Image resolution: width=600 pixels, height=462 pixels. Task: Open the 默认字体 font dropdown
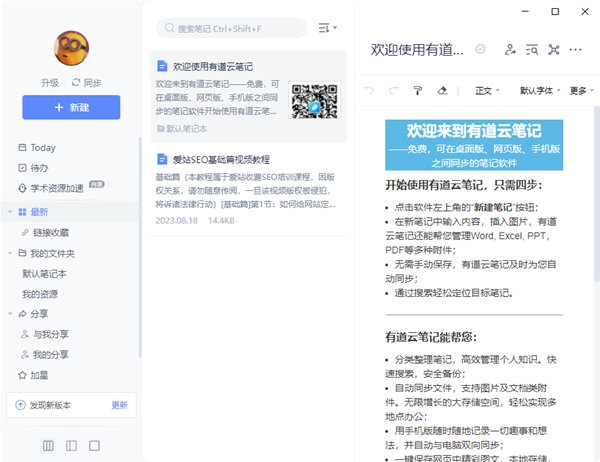(540, 91)
